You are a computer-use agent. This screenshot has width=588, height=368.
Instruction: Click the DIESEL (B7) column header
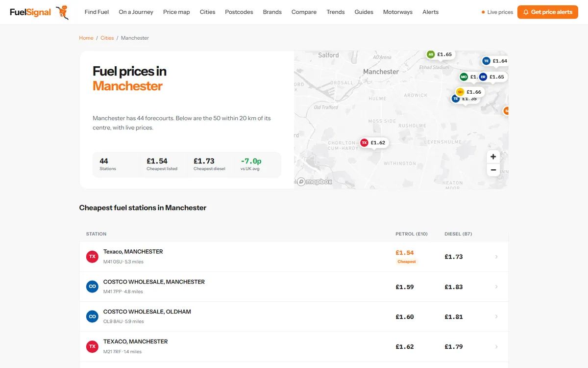458,234
